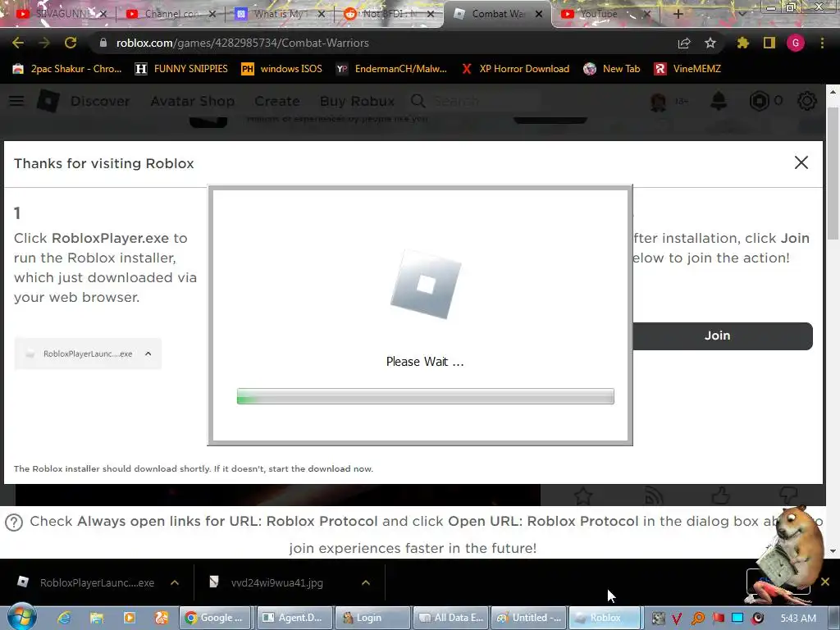The height and width of the screenshot is (630, 840).
Task: Switch to the Not BFDI Reddit tab
Action: pos(388,14)
